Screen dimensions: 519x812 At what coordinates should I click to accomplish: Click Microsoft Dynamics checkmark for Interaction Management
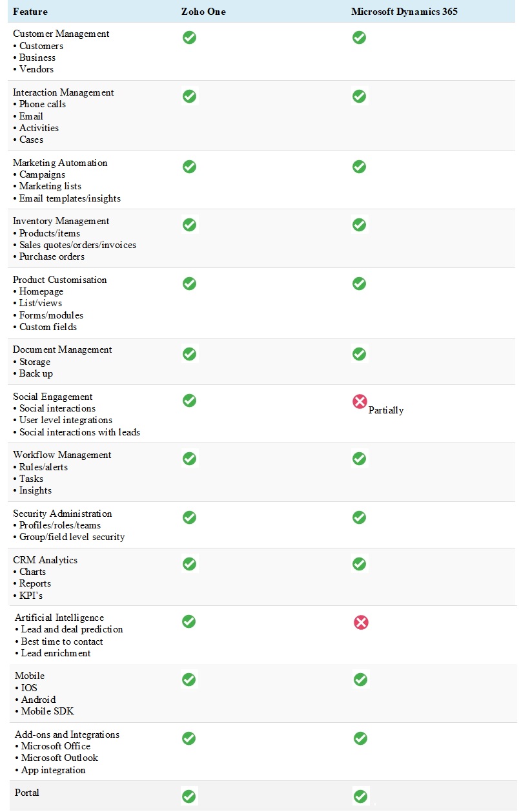[x=360, y=96]
